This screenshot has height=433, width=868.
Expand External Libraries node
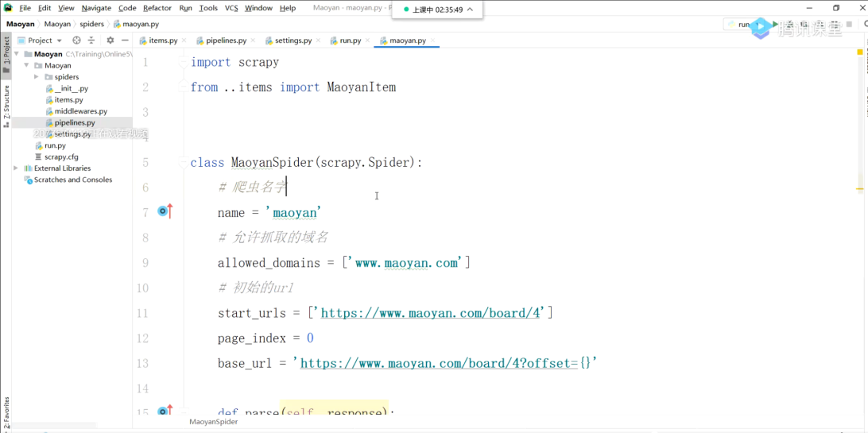pyautogui.click(x=17, y=168)
